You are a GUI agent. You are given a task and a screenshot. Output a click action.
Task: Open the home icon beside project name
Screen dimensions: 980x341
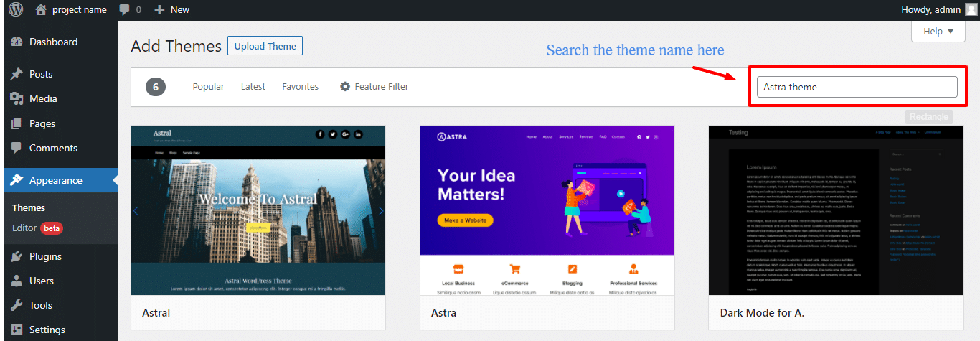point(41,9)
